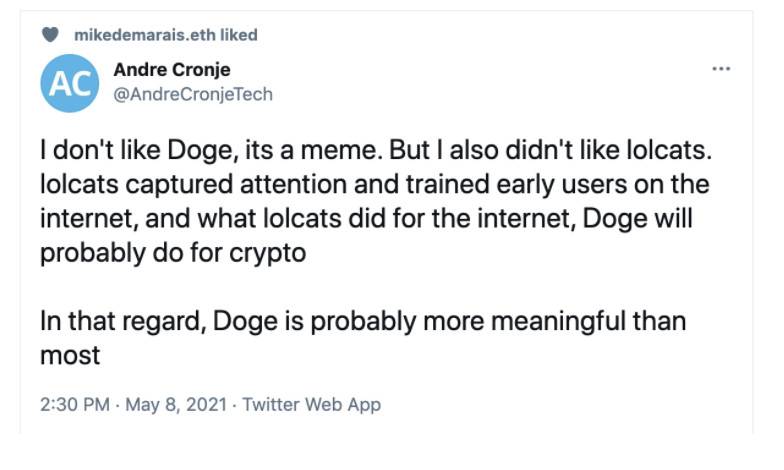Click the AC profile avatar
The image size is (784, 470).
click(70, 83)
